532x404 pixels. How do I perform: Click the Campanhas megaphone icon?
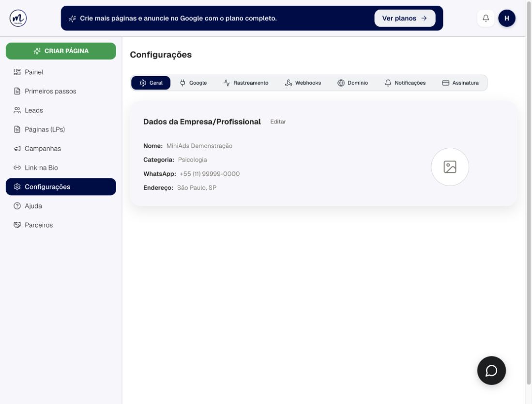point(17,148)
